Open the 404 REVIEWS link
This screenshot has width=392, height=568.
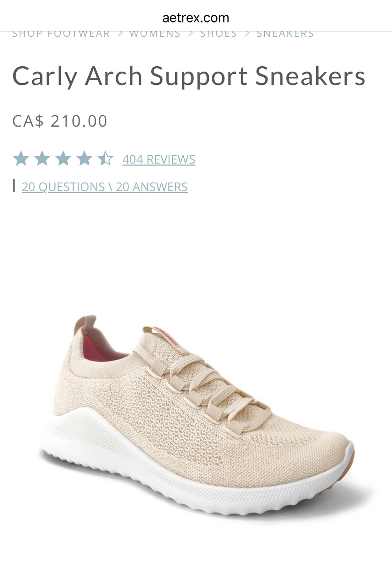coord(159,159)
